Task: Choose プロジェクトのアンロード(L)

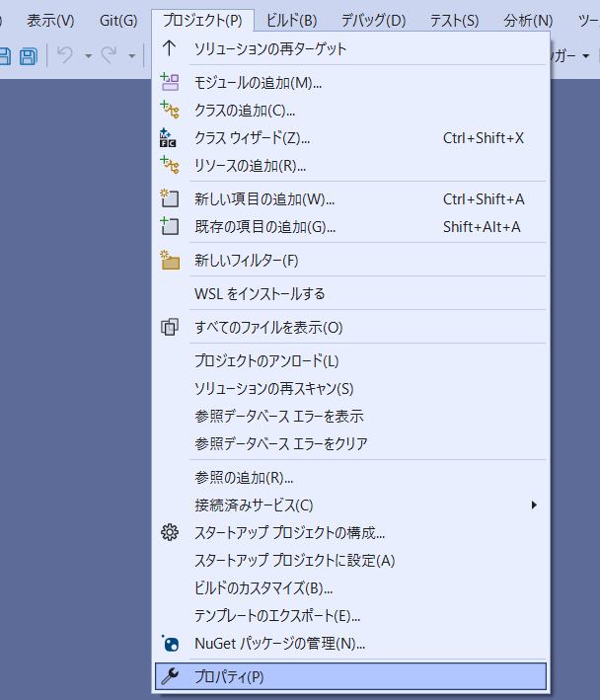Action: (x=266, y=361)
